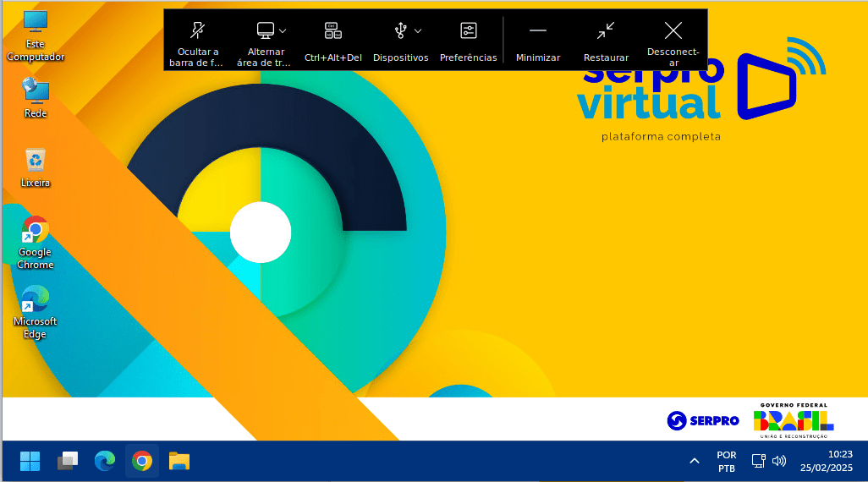Select the Este Computador desktop icon
868x482 pixels.
click(36, 36)
